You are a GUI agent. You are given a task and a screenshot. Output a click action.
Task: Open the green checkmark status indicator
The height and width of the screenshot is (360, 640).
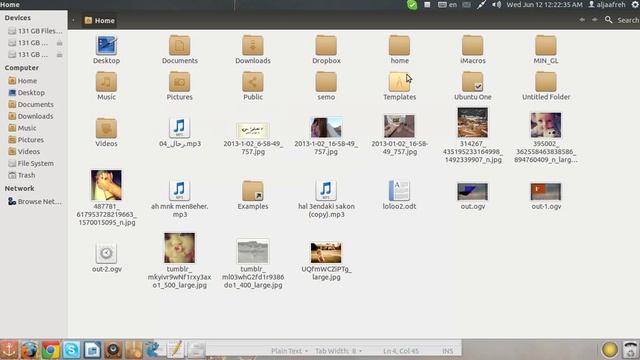tap(412, 5)
